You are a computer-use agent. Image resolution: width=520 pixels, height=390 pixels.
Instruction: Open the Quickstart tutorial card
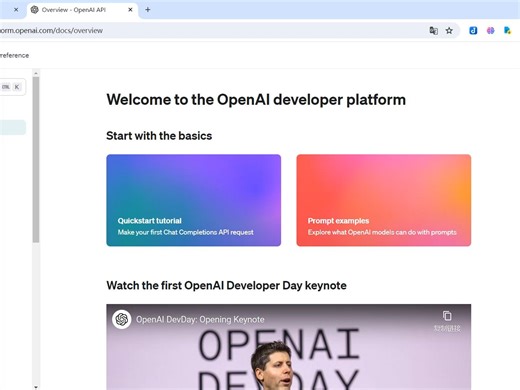[194, 200]
